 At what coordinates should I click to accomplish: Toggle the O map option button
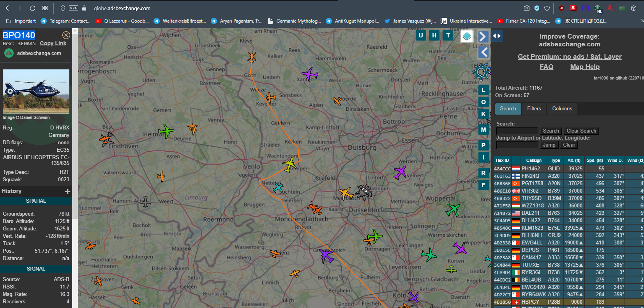(x=483, y=102)
